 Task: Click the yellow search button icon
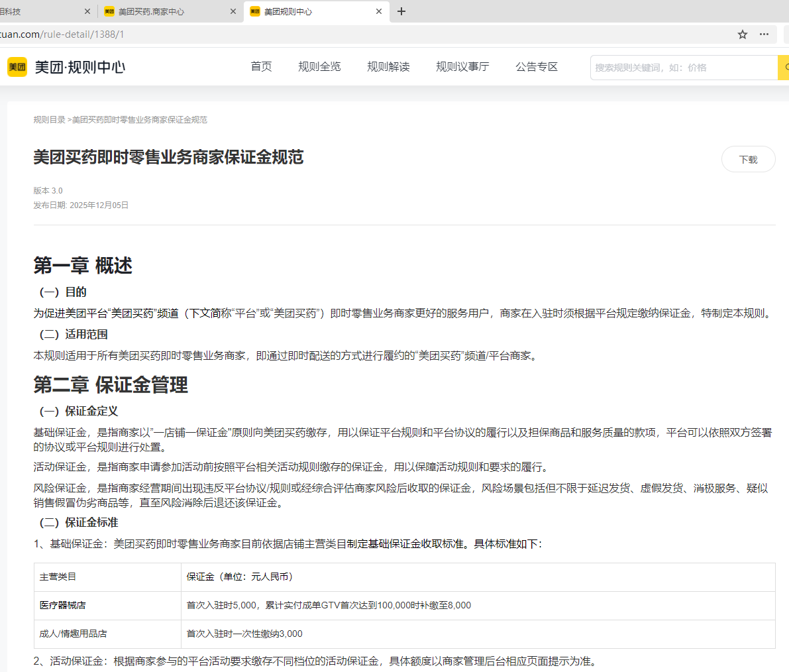pyautogui.click(x=784, y=68)
